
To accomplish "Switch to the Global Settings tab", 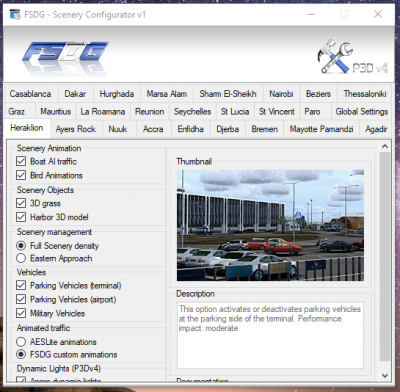I will [362, 111].
